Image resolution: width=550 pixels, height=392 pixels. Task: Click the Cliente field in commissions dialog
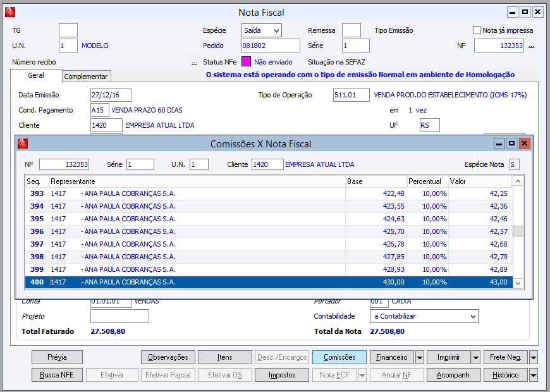tap(267, 164)
